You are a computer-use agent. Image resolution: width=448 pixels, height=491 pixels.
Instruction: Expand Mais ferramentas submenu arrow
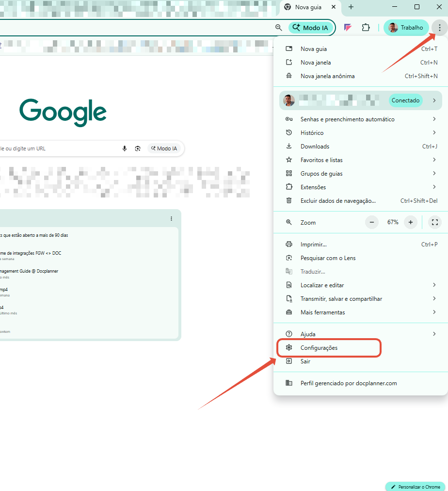[x=434, y=312]
